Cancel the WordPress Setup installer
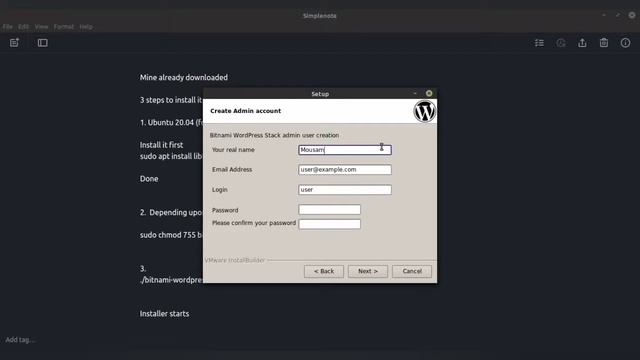 click(x=412, y=271)
